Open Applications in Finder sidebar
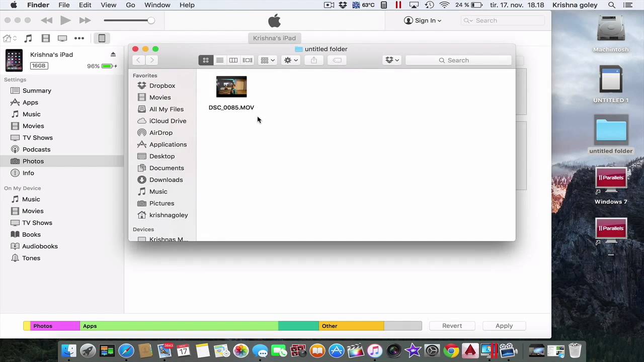 click(x=168, y=145)
